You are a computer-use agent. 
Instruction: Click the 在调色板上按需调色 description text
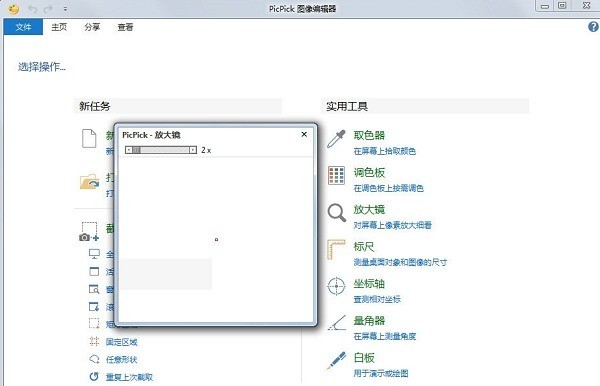(x=388, y=188)
